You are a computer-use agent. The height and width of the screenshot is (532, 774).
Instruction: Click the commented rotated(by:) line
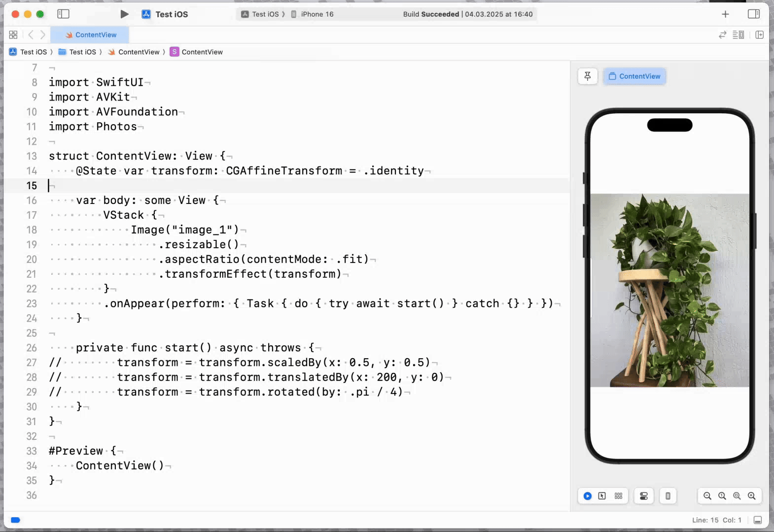[x=226, y=392]
